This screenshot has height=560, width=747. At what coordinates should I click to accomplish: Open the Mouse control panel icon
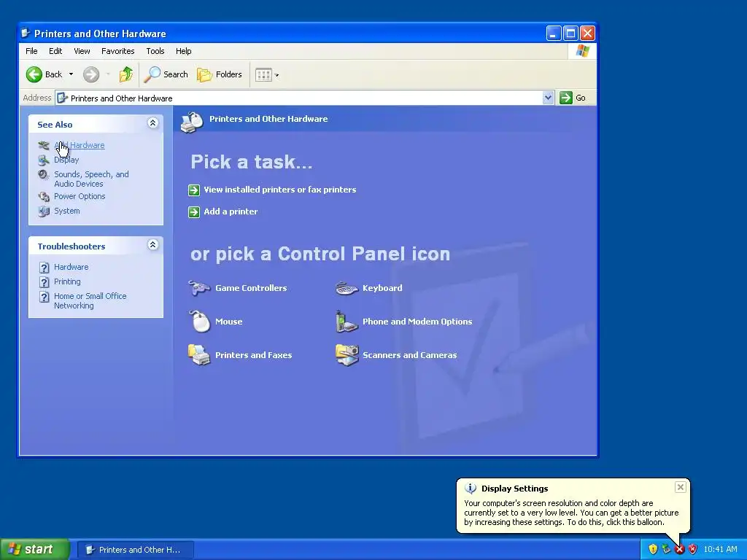pyautogui.click(x=200, y=322)
